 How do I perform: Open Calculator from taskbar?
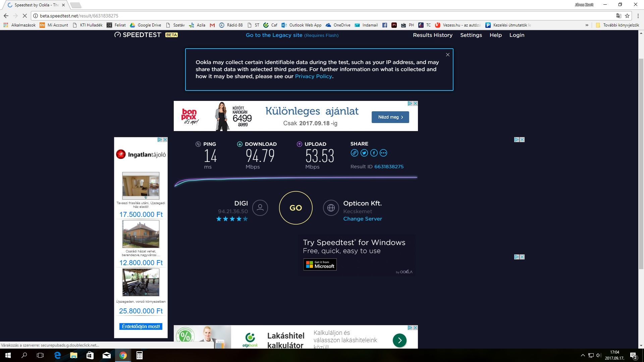pos(139,355)
